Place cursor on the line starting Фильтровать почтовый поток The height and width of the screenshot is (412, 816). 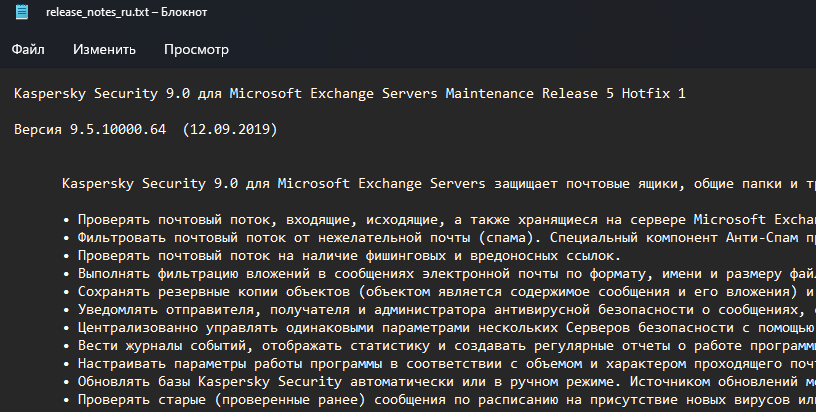click(300, 238)
